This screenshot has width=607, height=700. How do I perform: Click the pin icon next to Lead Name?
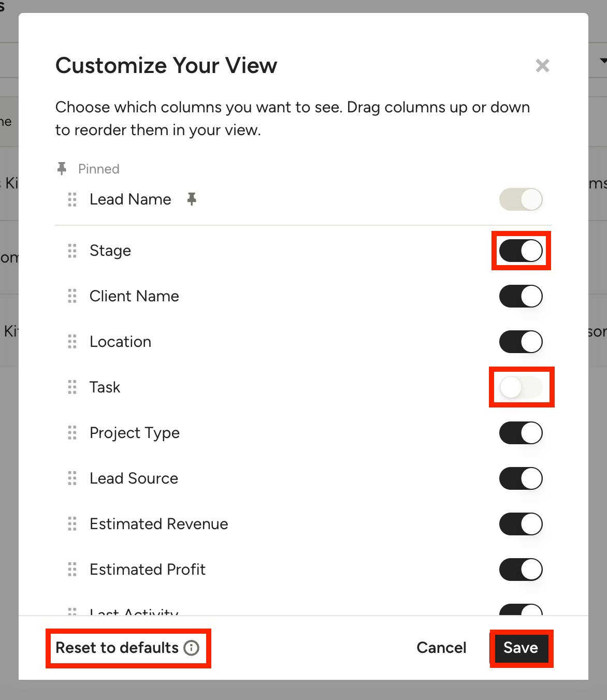192,199
